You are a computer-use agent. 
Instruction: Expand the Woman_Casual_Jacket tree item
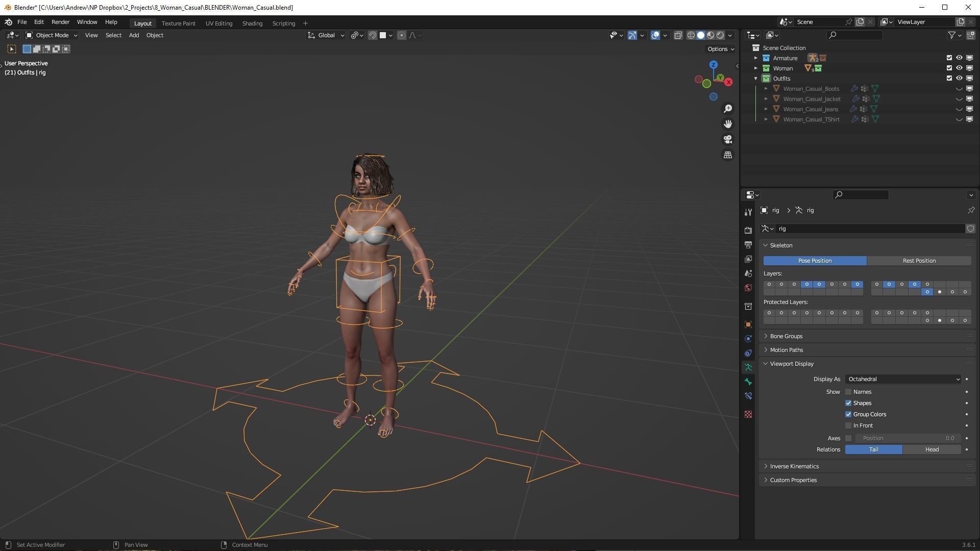pos(766,99)
